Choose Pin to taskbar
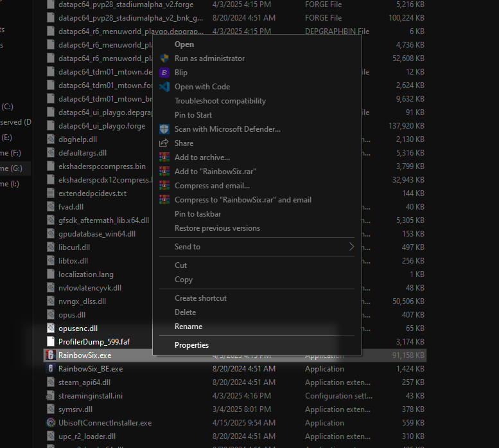 (x=256, y=214)
